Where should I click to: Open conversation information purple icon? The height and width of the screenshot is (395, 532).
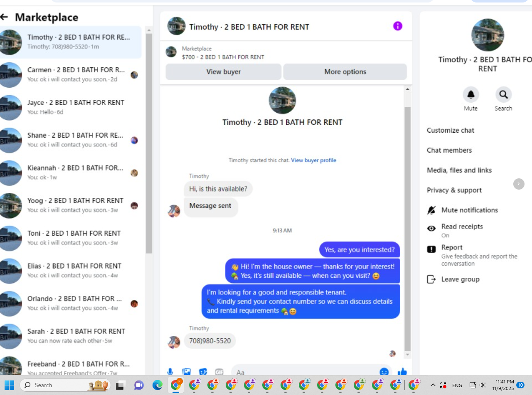[x=398, y=26]
